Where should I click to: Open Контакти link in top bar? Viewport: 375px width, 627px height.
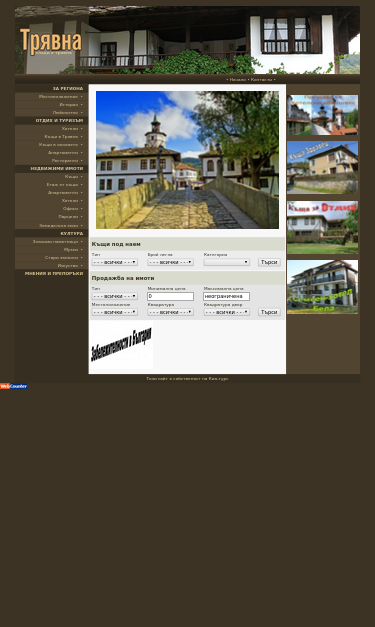tap(261, 80)
